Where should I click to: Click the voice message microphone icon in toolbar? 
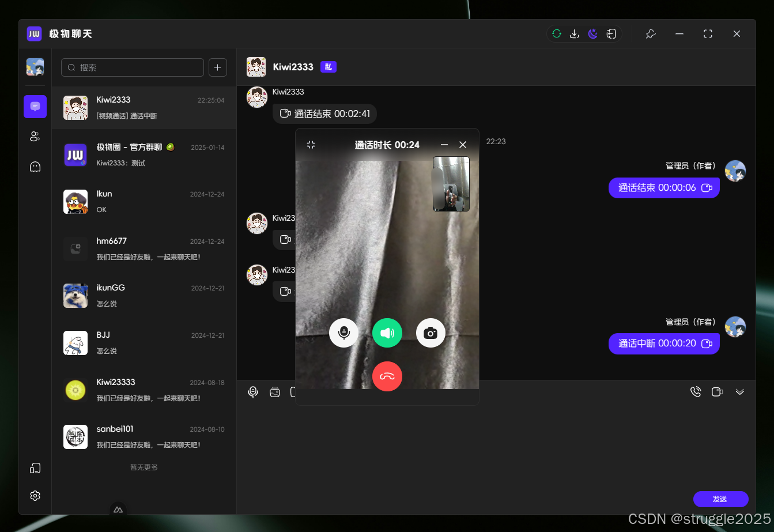(x=253, y=392)
